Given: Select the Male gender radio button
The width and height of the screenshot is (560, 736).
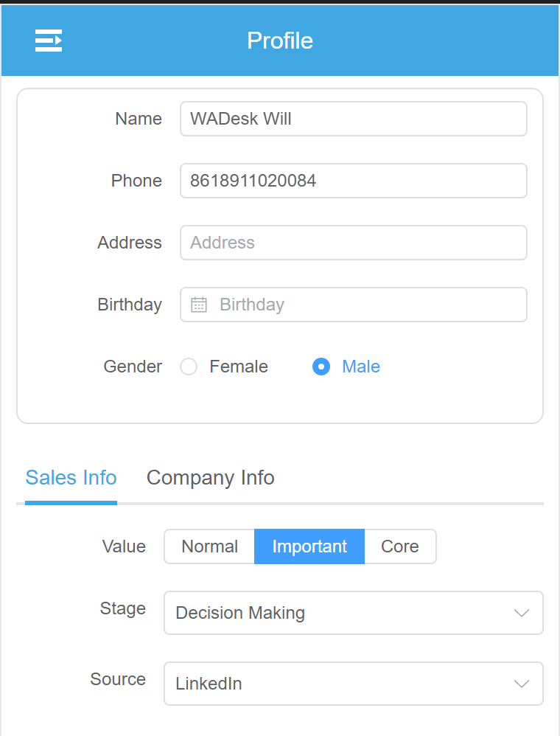Looking at the screenshot, I should 321,367.
